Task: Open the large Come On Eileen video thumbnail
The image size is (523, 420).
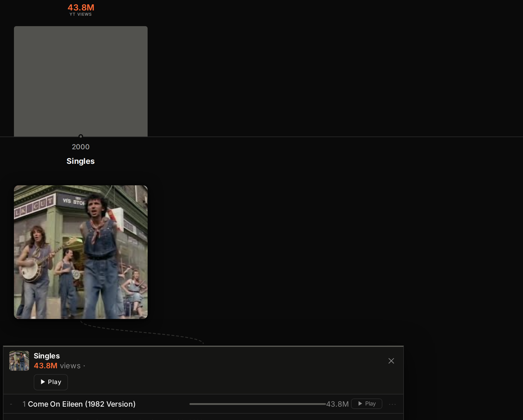Action: coord(81,252)
